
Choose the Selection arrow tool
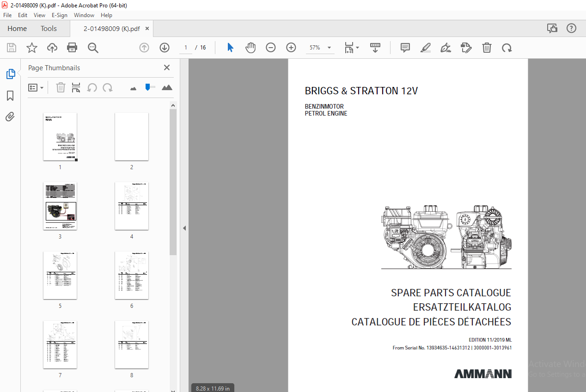[231, 48]
